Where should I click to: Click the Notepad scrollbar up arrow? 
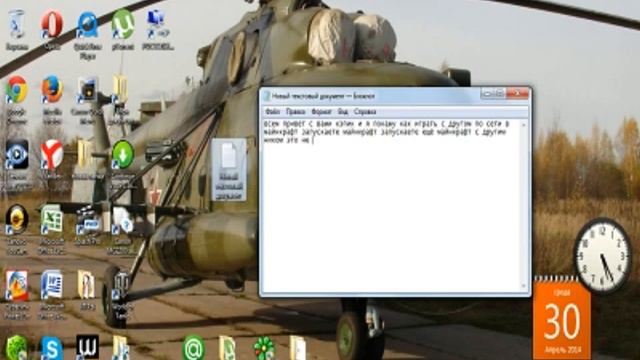click(524, 124)
